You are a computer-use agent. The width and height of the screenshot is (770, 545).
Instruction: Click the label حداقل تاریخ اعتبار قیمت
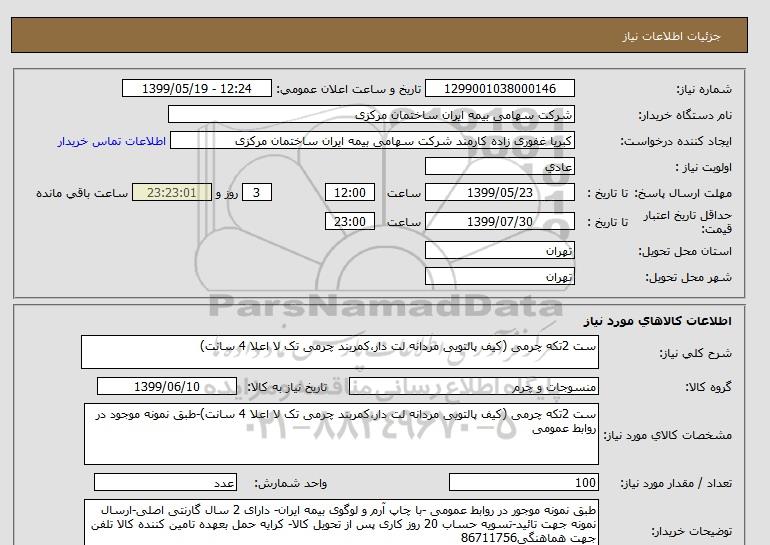688,222
